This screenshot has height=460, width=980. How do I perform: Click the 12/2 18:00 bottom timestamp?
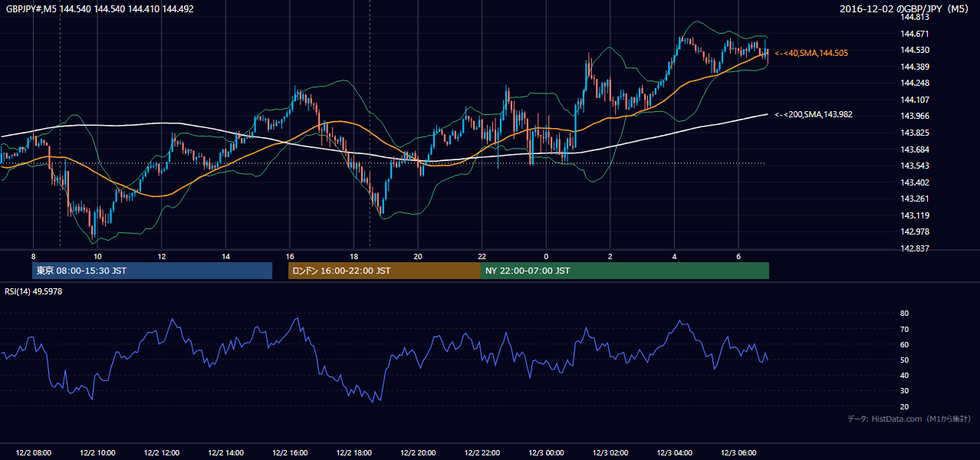point(354,452)
